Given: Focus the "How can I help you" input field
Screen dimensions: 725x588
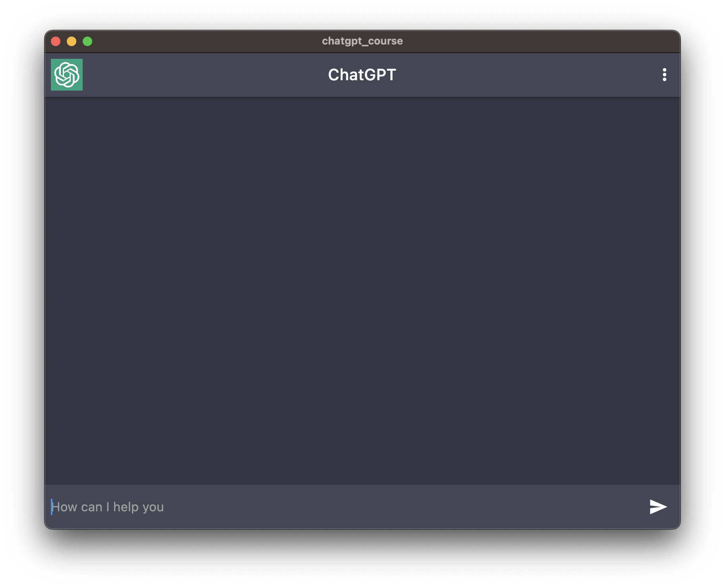Looking at the screenshot, I should [x=346, y=507].
